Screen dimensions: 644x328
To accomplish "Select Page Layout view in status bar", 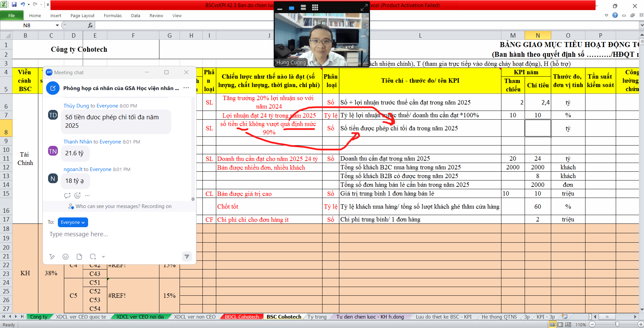I will pyautogui.click(x=560, y=325).
